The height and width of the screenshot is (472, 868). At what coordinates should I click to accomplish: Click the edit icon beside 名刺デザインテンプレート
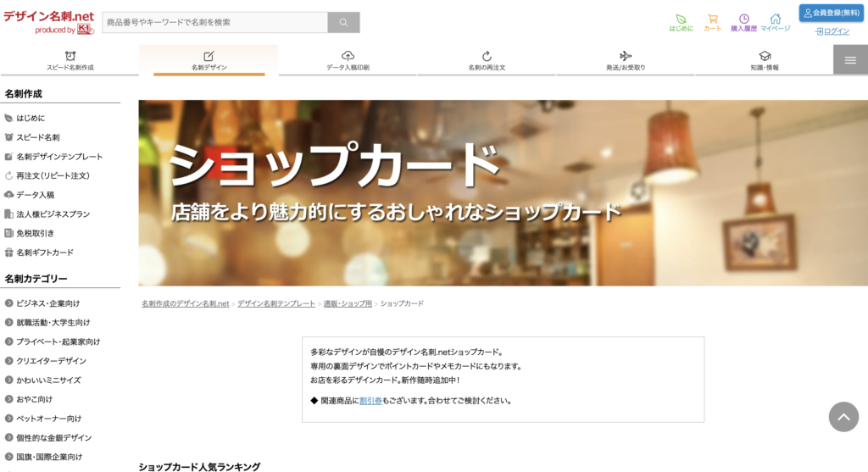[8, 157]
